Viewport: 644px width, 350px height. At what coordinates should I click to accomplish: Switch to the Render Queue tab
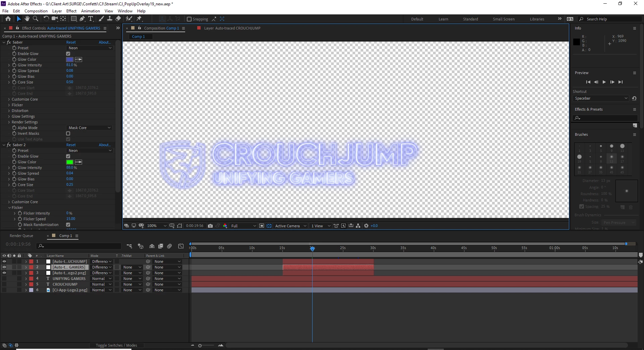pos(21,236)
